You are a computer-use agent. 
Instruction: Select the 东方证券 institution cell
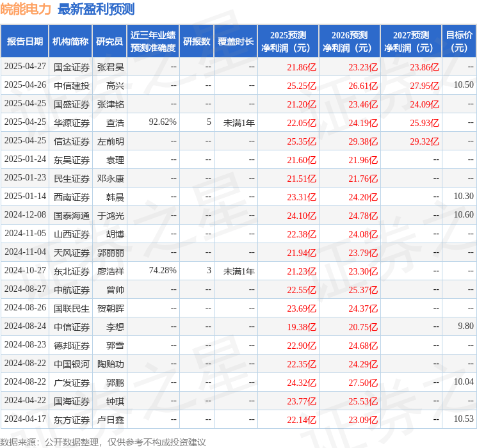click(x=72, y=420)
